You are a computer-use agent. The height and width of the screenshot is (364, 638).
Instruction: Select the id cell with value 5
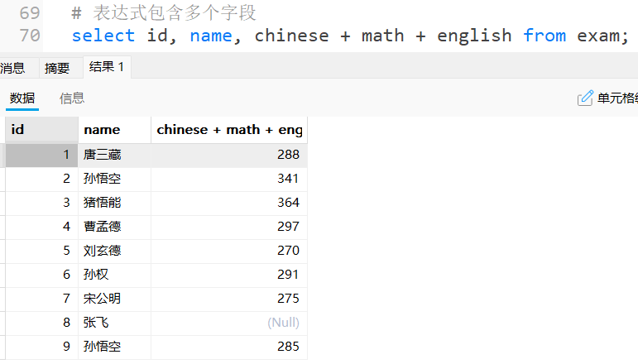pyautogui.click(x=41, y=251)
